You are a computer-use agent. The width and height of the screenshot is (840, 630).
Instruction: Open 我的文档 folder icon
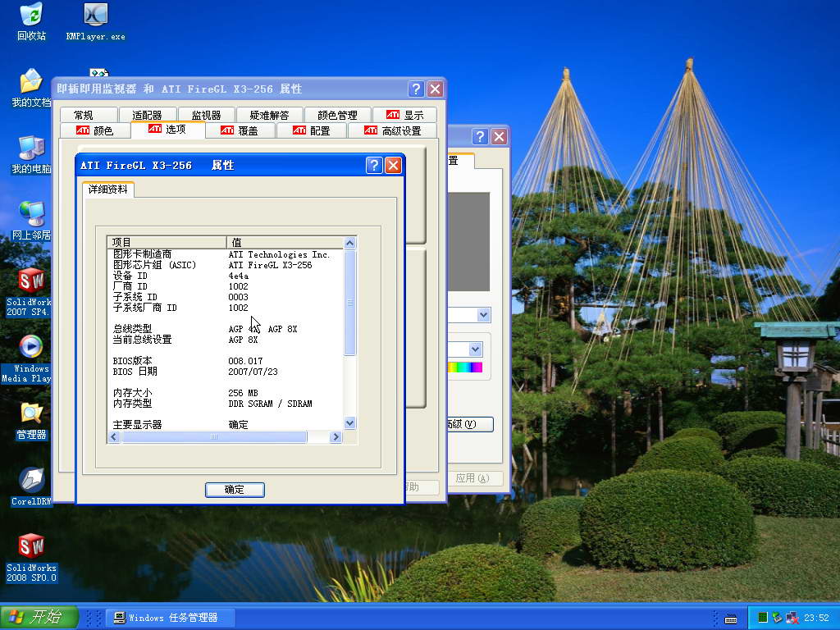coord(31,88)
